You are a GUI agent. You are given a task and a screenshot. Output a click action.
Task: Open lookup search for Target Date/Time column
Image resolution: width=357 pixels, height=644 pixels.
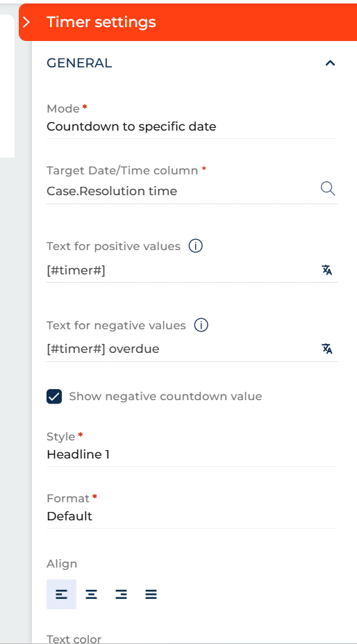[327, 190]
